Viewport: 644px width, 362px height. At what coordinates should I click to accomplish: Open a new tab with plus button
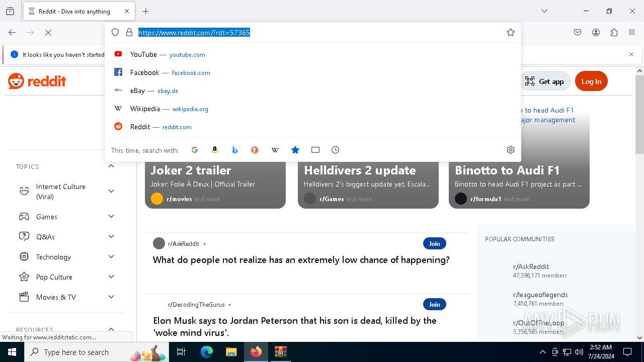(146, 11)
